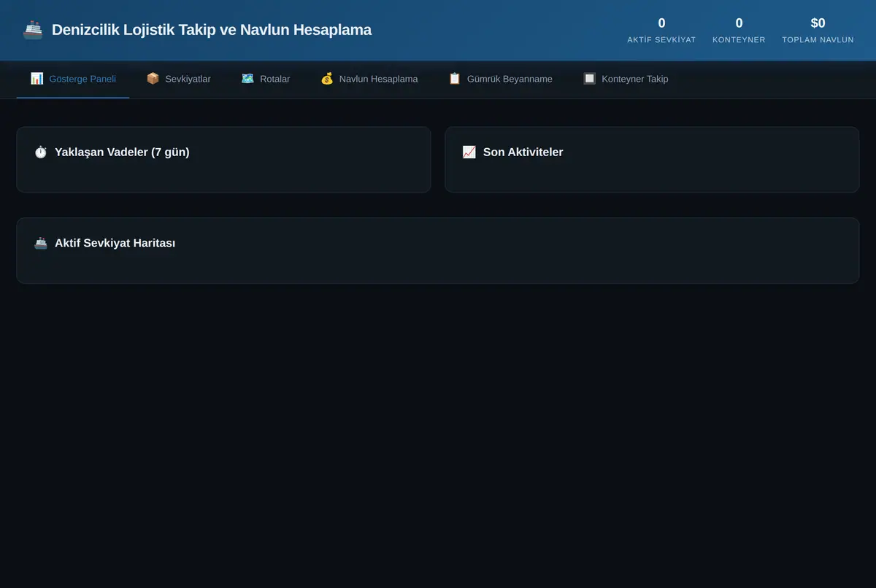Click the Aktif Sevkiyat Haritası heading
This screenshot has height=588, width=876.
[x=115, y=243]
